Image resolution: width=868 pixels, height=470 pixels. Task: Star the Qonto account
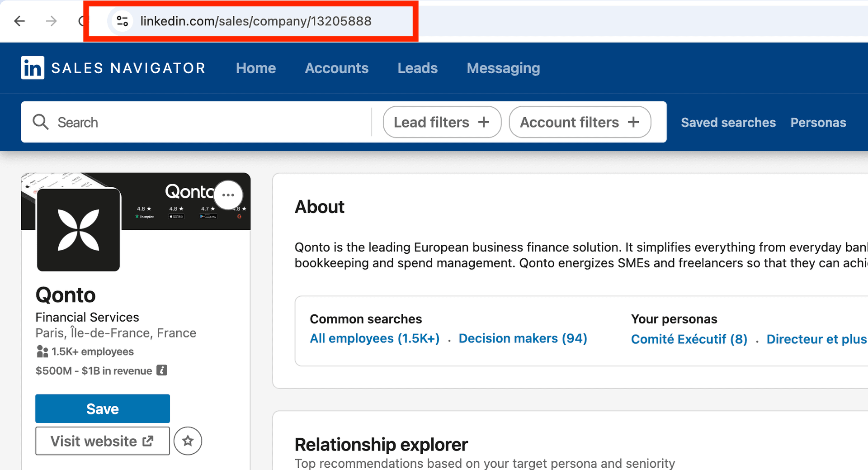click(188, 441)
